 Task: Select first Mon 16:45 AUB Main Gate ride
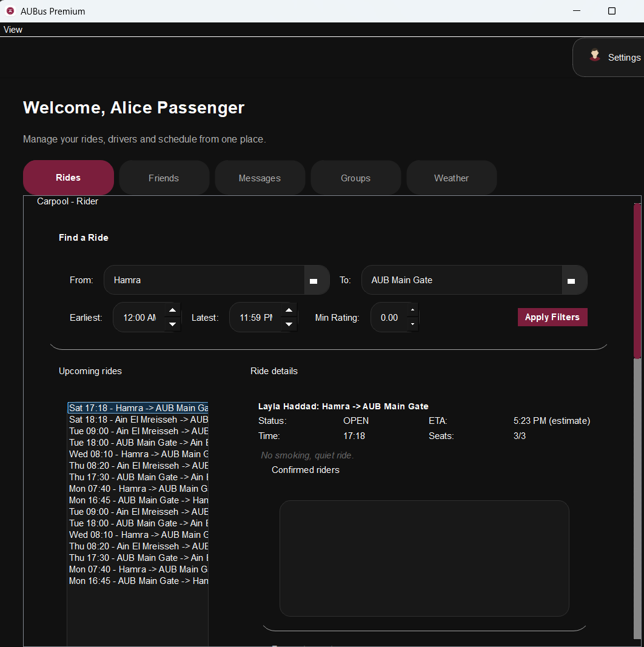pos(138,500)
